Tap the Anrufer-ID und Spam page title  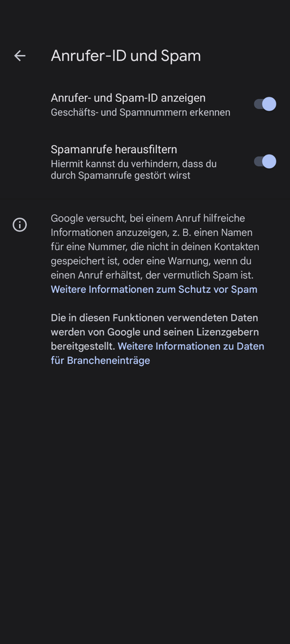(126, 56)
